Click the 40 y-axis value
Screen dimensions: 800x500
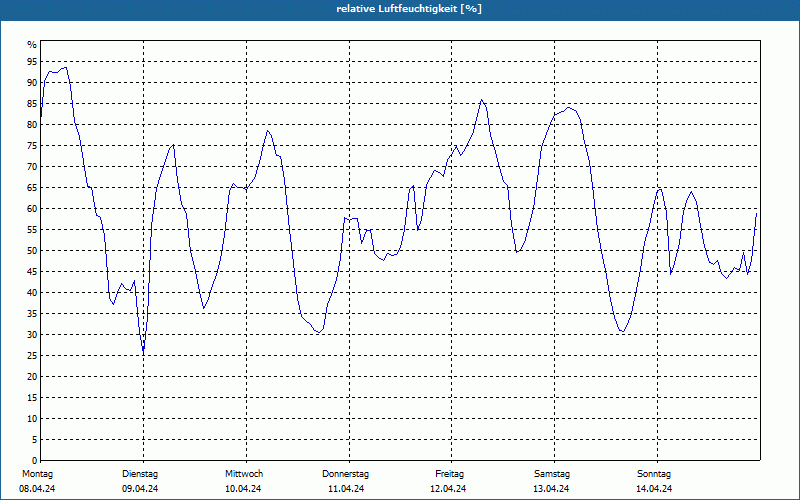pyautogui.click(x=32, y=292)
